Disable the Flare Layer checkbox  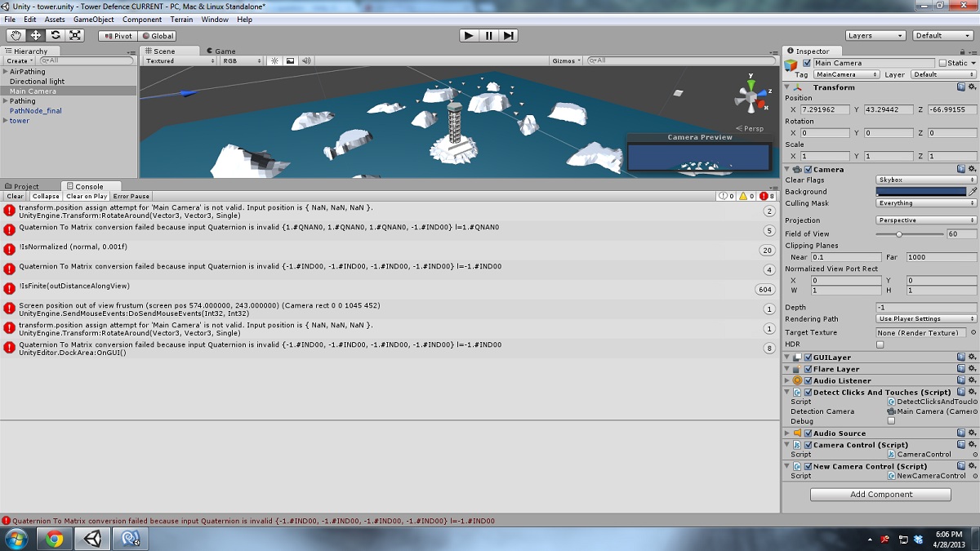[808, 368]
